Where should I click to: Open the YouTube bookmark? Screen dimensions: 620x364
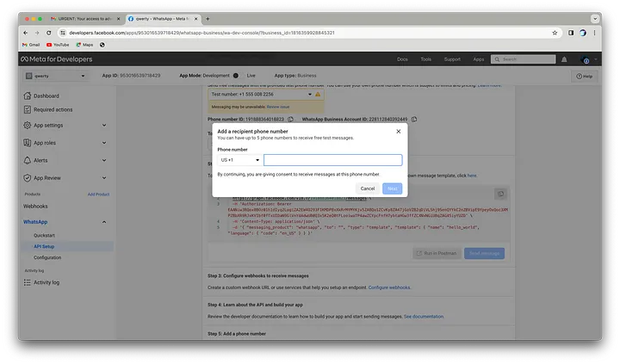58,45
